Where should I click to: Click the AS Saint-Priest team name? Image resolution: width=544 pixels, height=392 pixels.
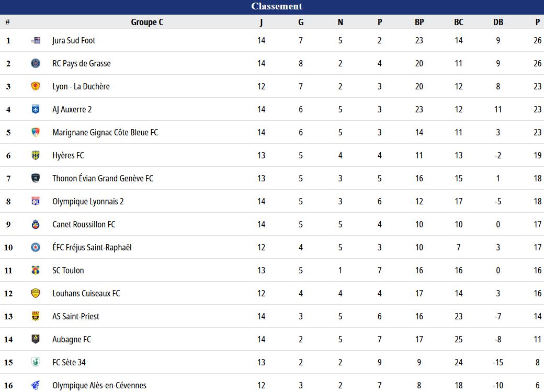click(x=76, y=316)
